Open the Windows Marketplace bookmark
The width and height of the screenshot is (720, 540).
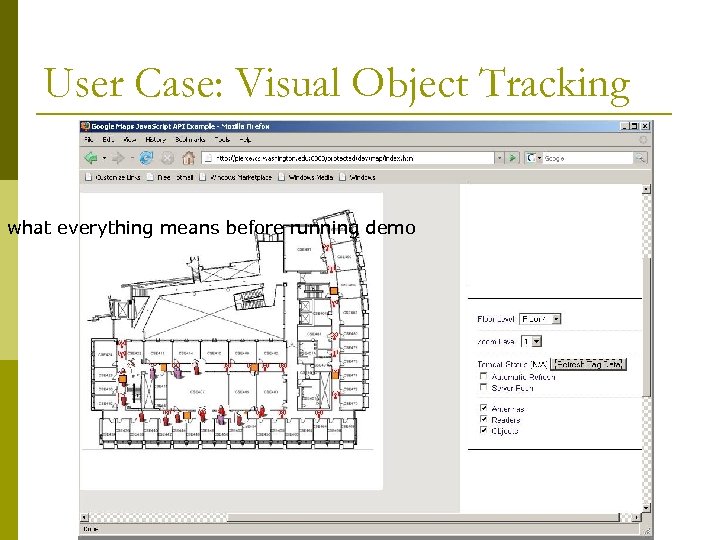(236, 177)
